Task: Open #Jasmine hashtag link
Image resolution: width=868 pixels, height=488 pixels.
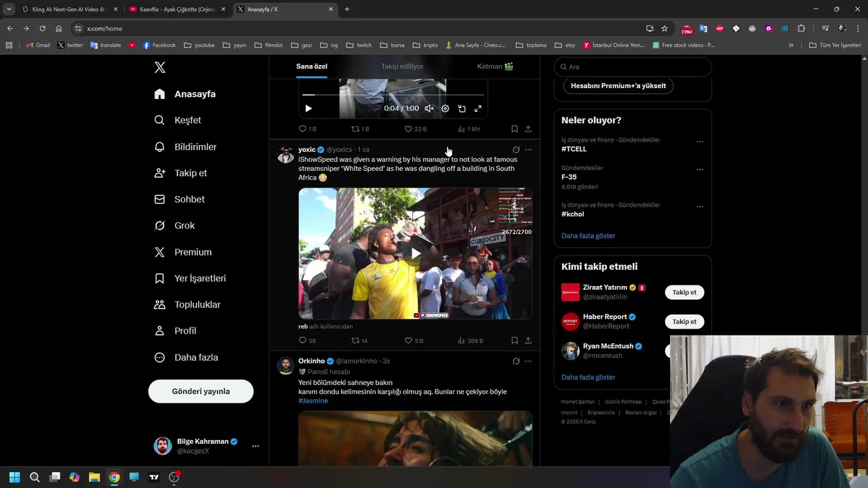Action: [313, 401]
